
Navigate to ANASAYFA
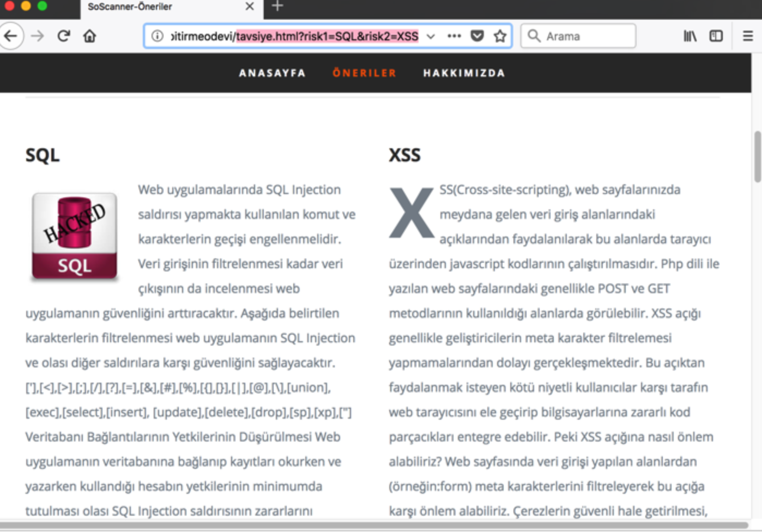click(273, 73)
